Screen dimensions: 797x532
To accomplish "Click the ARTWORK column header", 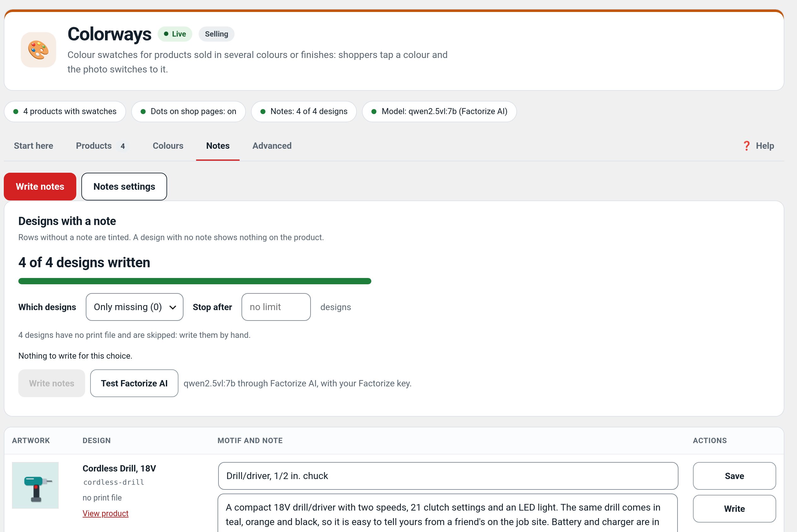I will [31, 440].
